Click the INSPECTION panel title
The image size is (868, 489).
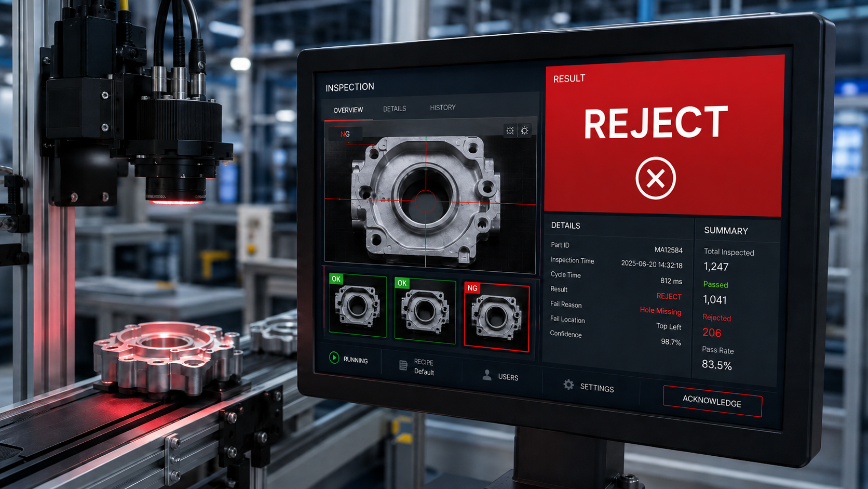click(x=350, y=87)
